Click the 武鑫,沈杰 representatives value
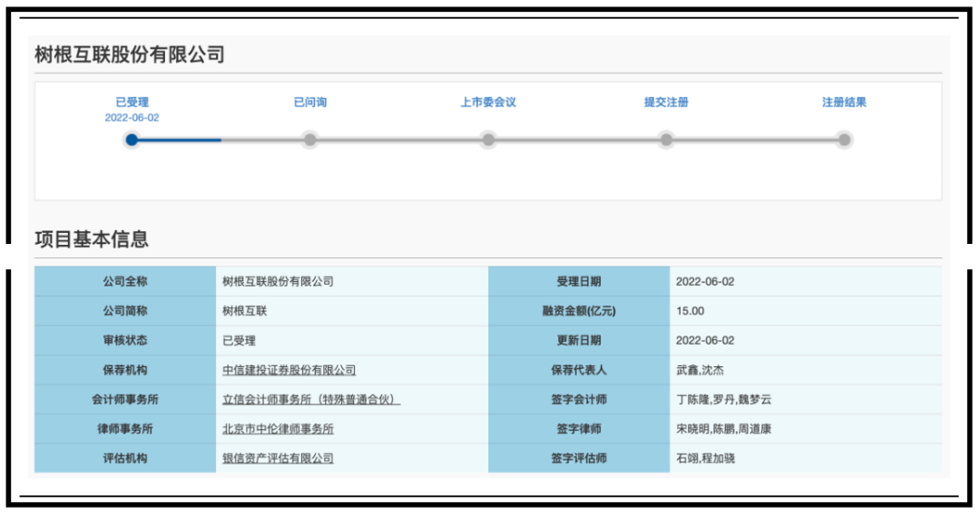980x515 pixels. [x=700, y=370]
